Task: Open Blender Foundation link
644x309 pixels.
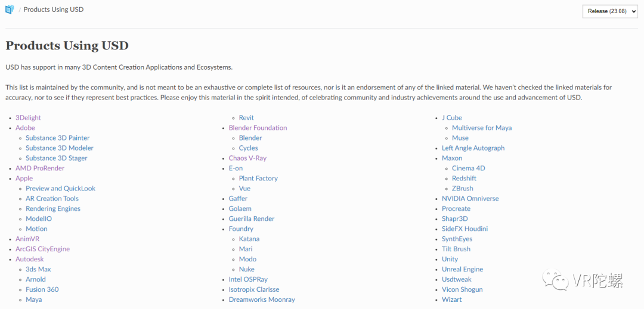Action: point(258,128)
